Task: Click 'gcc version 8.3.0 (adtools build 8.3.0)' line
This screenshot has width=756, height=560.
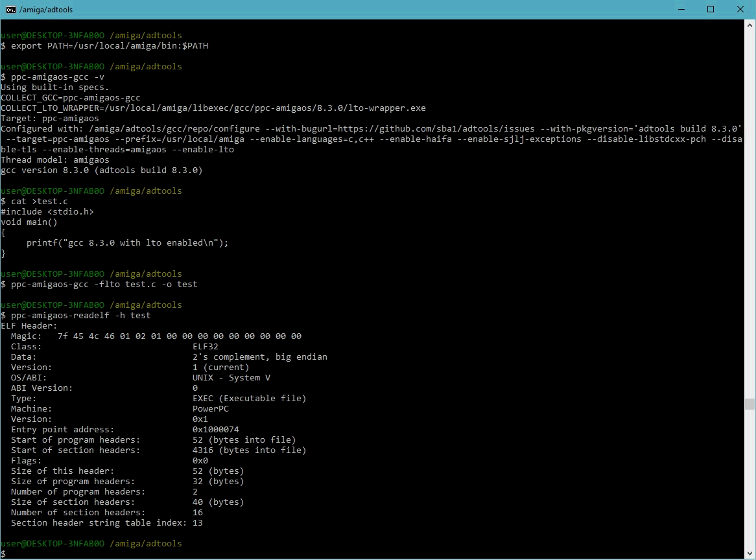Action: (x=102, y=170)
